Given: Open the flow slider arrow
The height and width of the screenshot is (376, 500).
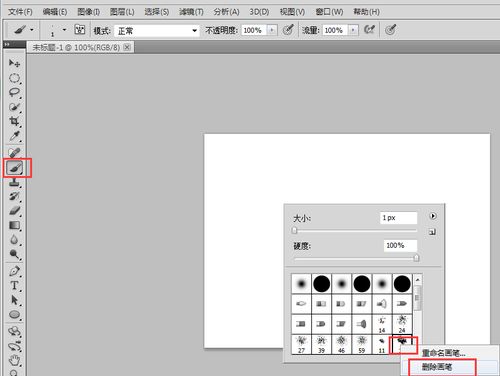Looking at the screenshot, I should coord(353,30).
